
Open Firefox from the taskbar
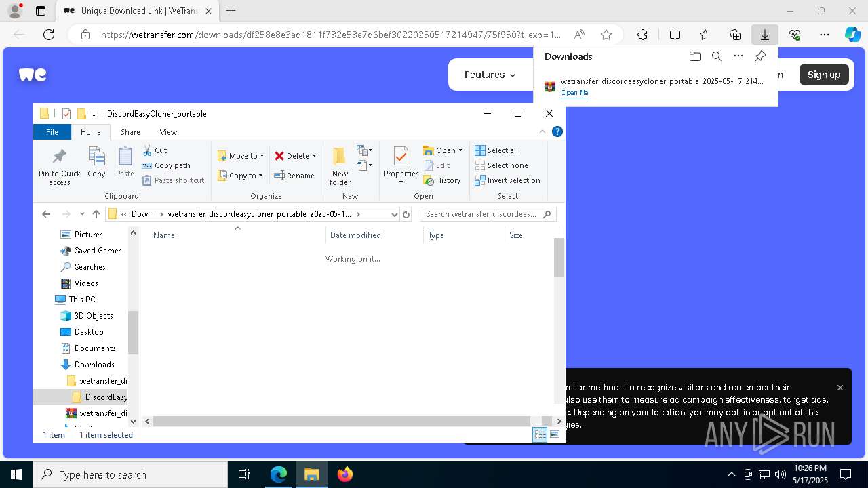pos(344,474)
